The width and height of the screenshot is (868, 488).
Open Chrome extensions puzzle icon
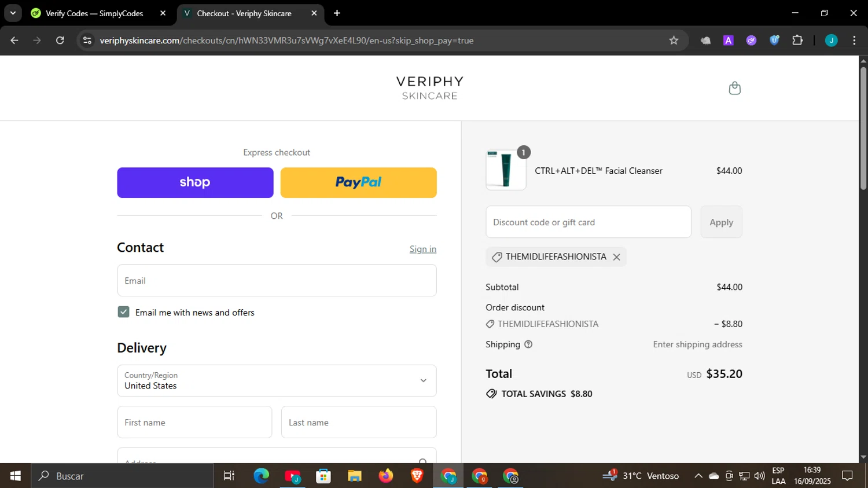[x=797, y=41]
